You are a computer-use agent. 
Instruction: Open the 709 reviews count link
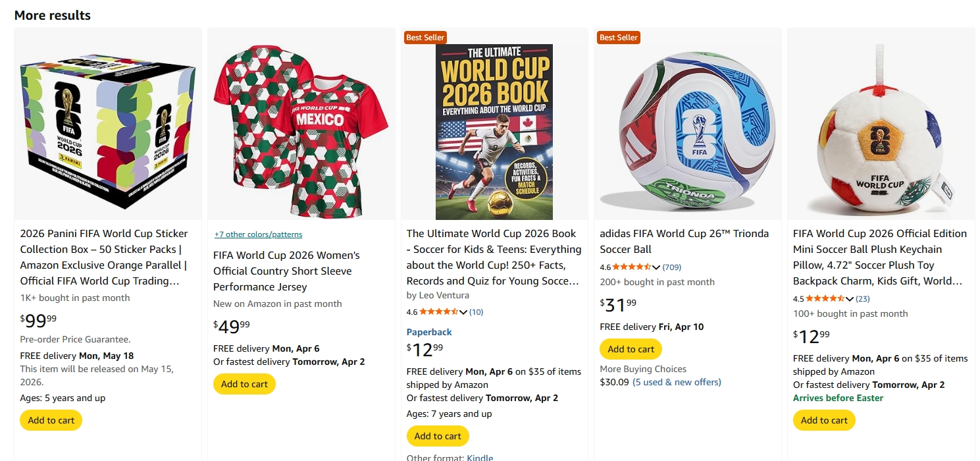tap(672, 267)
